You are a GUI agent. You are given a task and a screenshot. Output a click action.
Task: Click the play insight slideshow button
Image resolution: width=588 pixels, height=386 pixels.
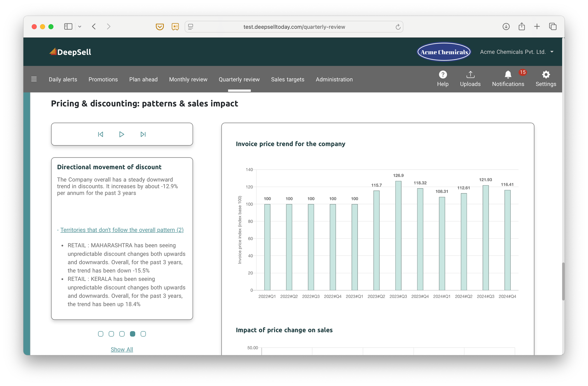122,134
